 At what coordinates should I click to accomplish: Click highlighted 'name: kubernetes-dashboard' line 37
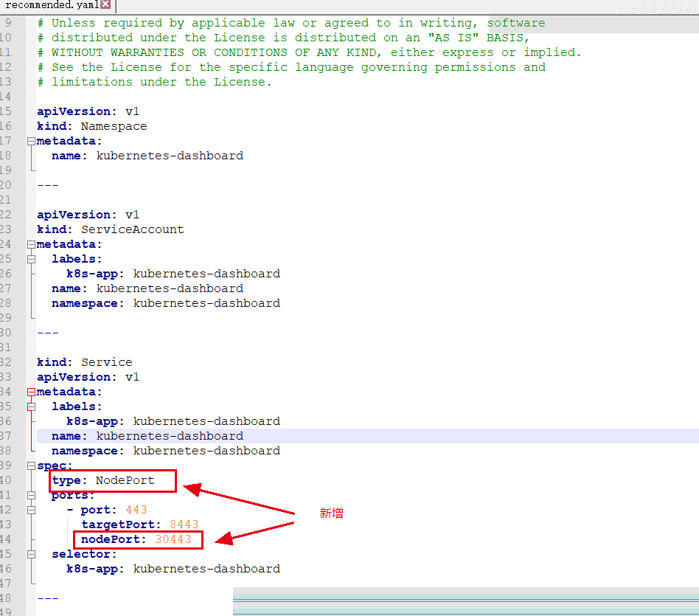pos(147,436)
